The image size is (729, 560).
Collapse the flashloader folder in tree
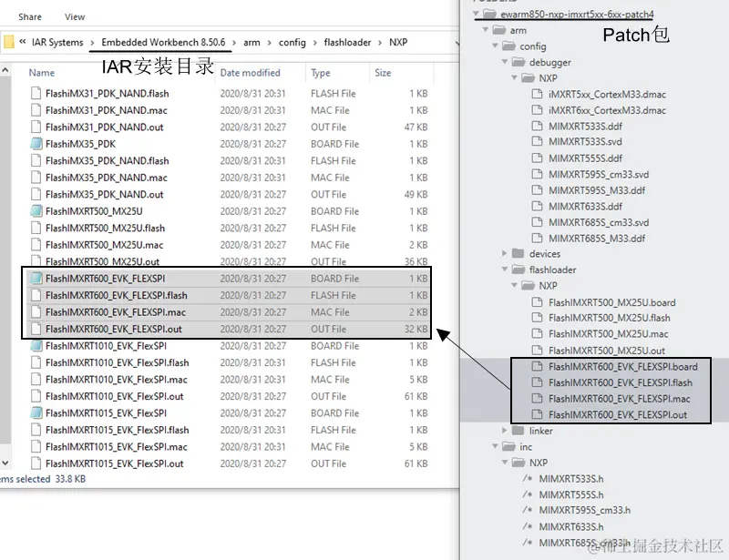[505, 270]
